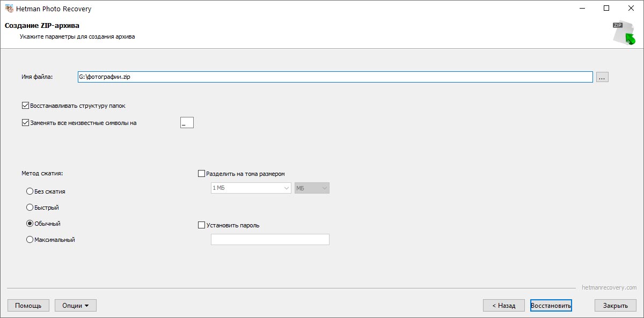Click the ZIP archive icon in header
Image resolution: width=644 pixels, height=318 pixels.
[x=624, y=33]
